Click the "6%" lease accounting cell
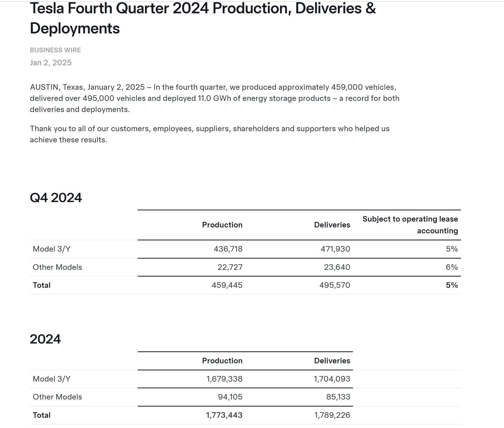 (x=452, y=267)
